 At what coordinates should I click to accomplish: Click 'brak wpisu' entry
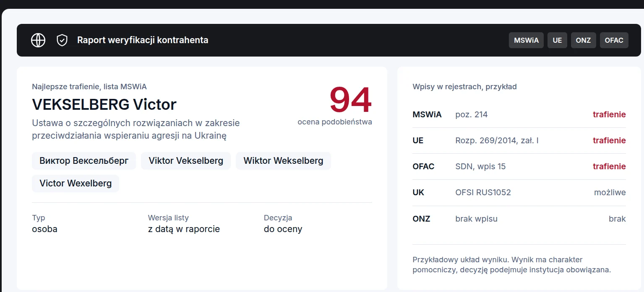coord(476,219)
